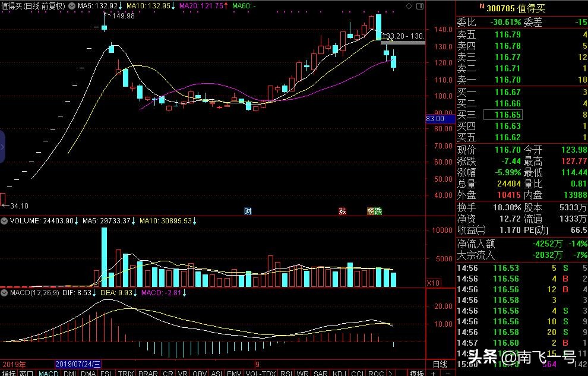588x376 pixels.
Task: Switch to the BRAR indicator tab
Action: pos(148,373)
